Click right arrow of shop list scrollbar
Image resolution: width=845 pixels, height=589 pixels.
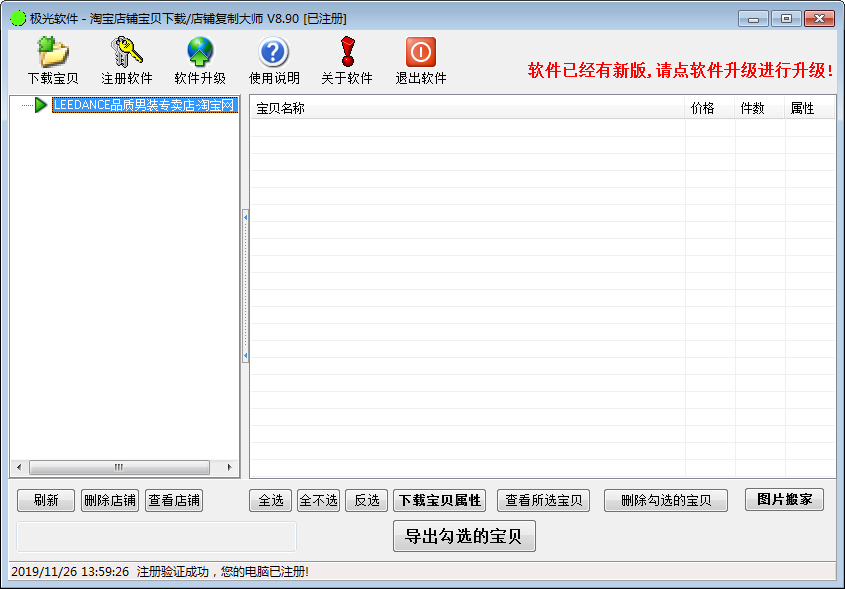click(x=230, y=467)
